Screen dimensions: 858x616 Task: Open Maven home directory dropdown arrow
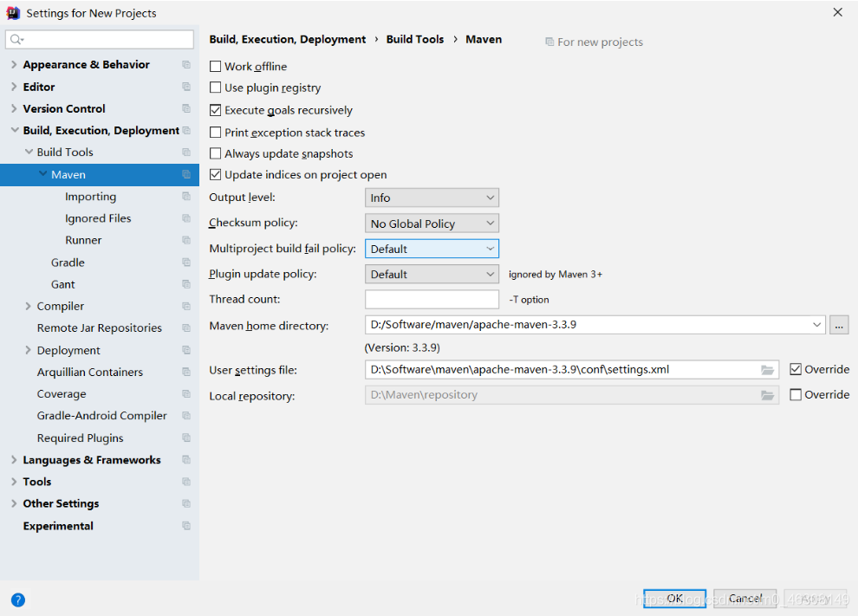tap(816, 324)
